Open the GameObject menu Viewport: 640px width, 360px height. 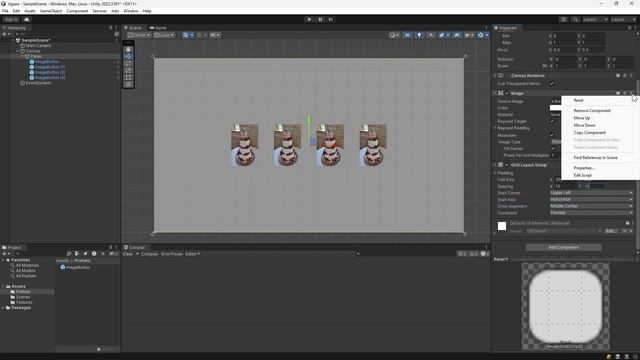(x=51, y=11)
